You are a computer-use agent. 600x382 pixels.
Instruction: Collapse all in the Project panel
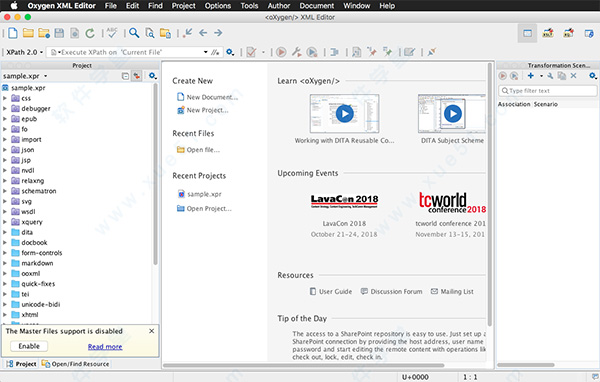click(125, 76)
